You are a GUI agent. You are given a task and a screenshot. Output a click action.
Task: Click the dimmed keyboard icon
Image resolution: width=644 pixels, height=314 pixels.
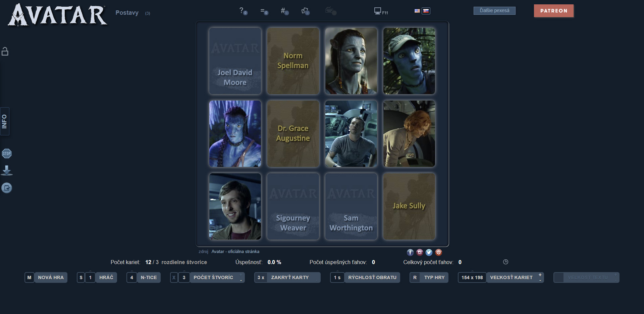coord(330,11)
